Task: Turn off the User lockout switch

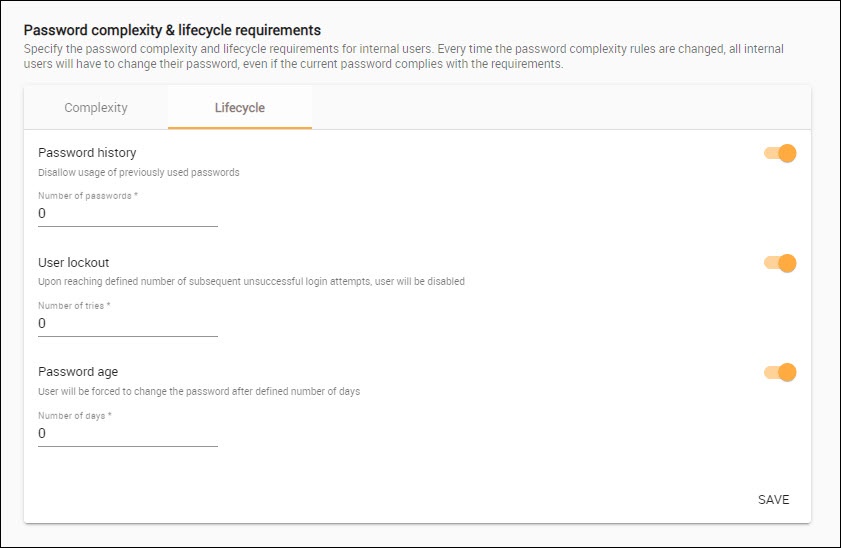Action: point(780,263)
